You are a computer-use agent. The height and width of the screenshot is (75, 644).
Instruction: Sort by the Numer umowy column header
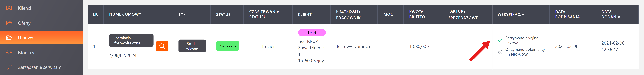[125, 14]
